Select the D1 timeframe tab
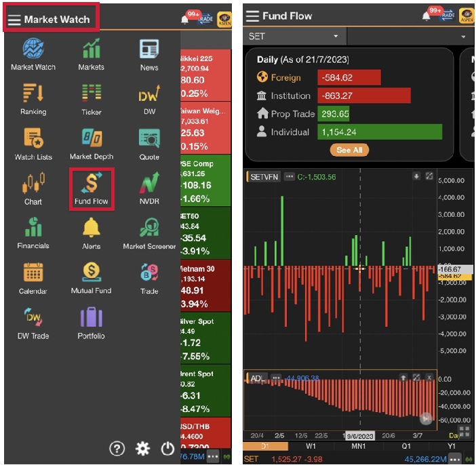Image resolution: width=476 pixels, height=465 pixels. click(x=265, y=446)
